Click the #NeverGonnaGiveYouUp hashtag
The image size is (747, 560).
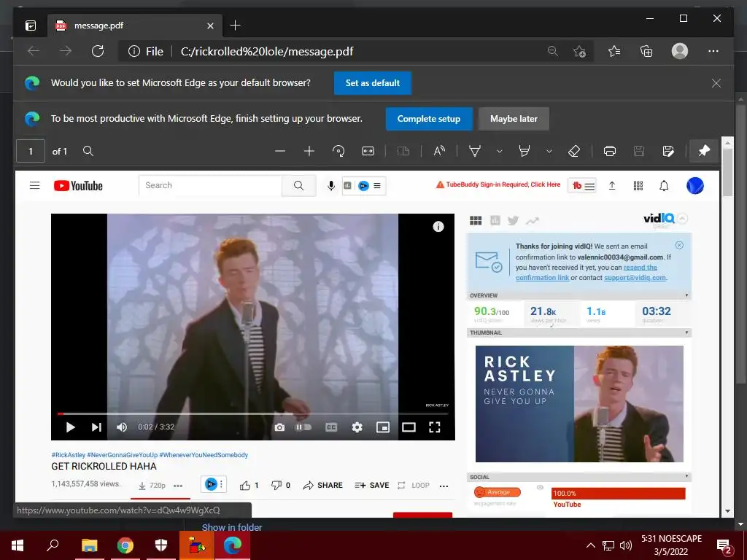[x=122, y=455]
